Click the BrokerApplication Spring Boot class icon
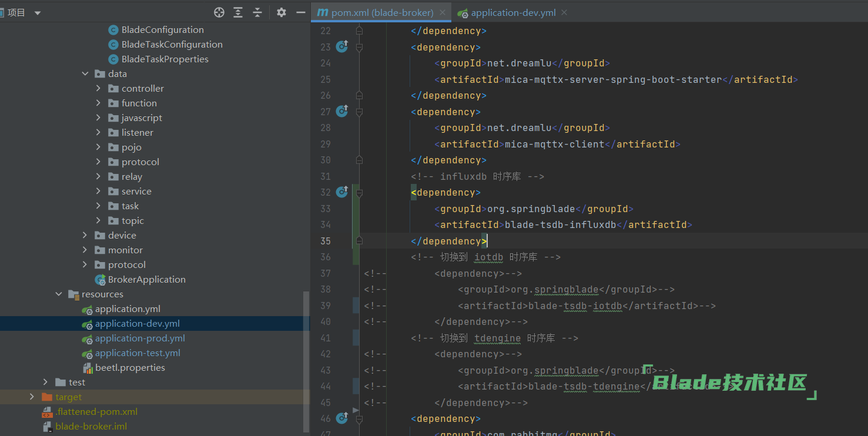This screenshot has height=436, width=868. (100, 280)
